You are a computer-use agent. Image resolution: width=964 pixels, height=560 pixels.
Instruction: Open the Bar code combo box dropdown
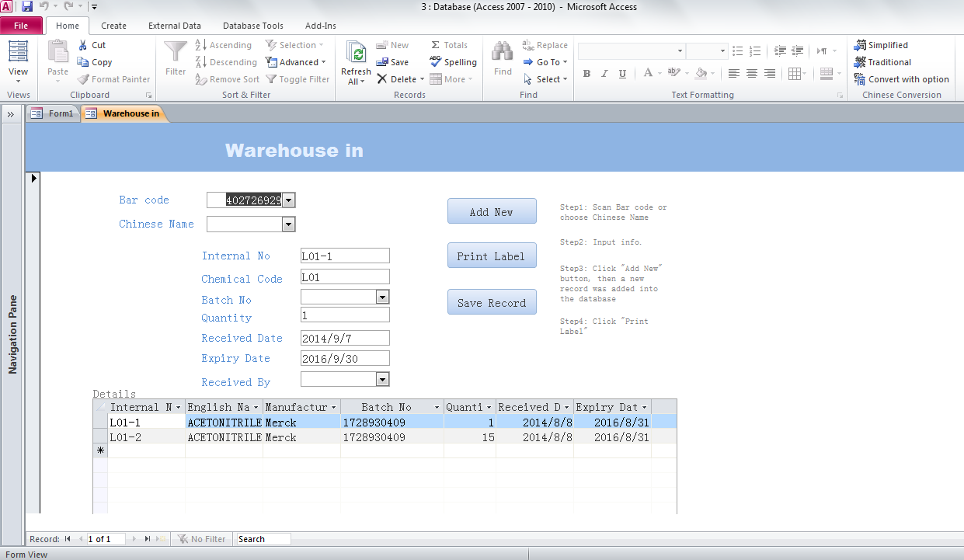pyautogui.click(x=288, y=200)
